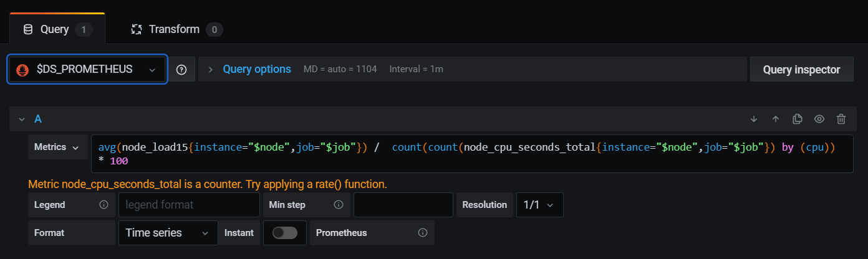The width and height of the screenshot is (868, 259).
Task: Delete query A with trash icon
Action: coord(841,119)
